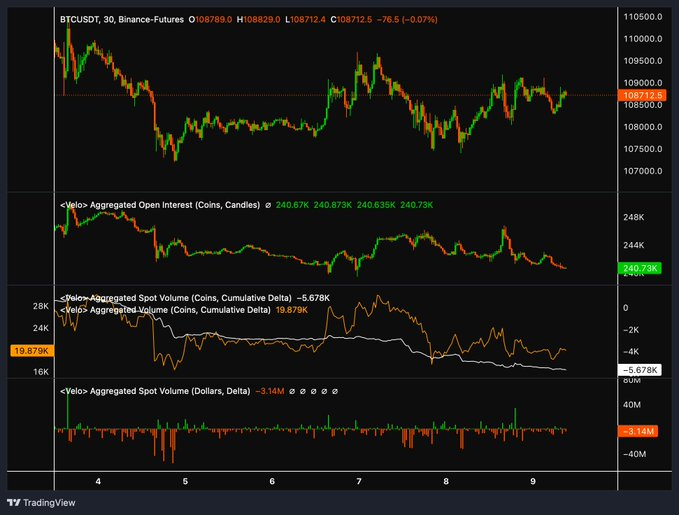Click date 7 on the time axis
Viewport: 679px width, 515px height.
[359, 481]
